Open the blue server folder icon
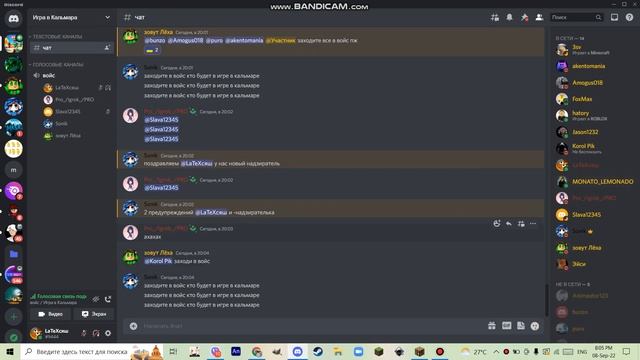The height and width of the screenshot is (360, 640). click(x=13, y=254)
